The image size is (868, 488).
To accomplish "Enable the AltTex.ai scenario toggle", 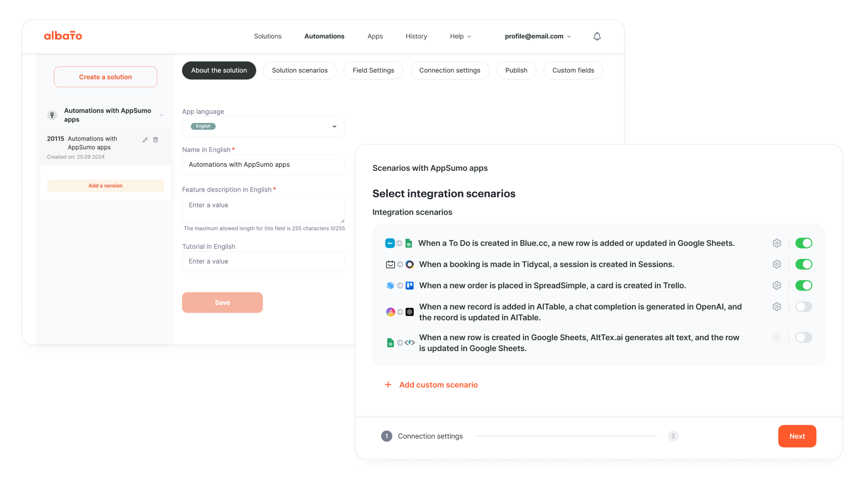I will click(x=803, y=338).
